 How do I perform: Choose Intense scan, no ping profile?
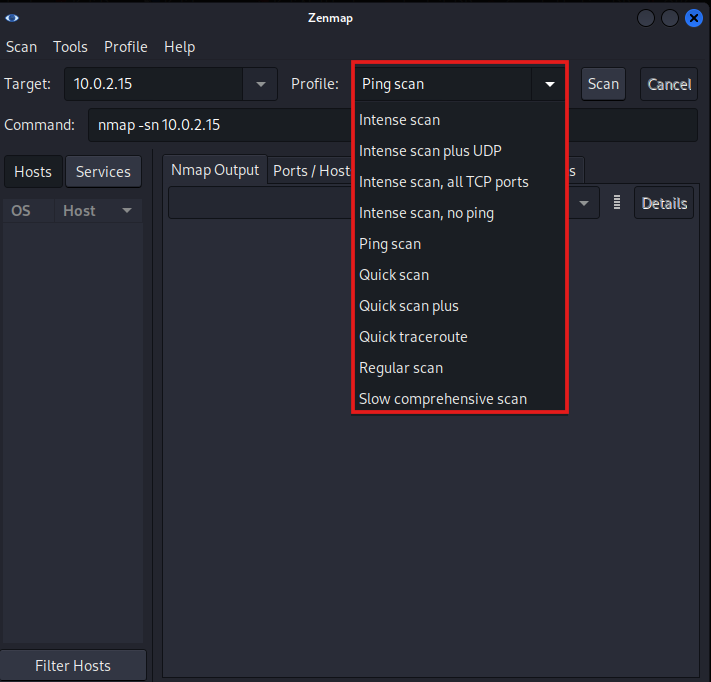click(x=460, y=213)
